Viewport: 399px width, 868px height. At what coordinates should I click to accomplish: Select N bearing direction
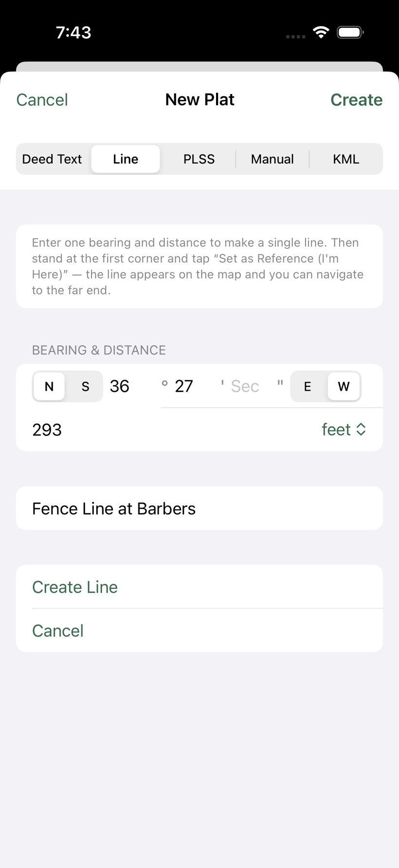tap(49, 386)
